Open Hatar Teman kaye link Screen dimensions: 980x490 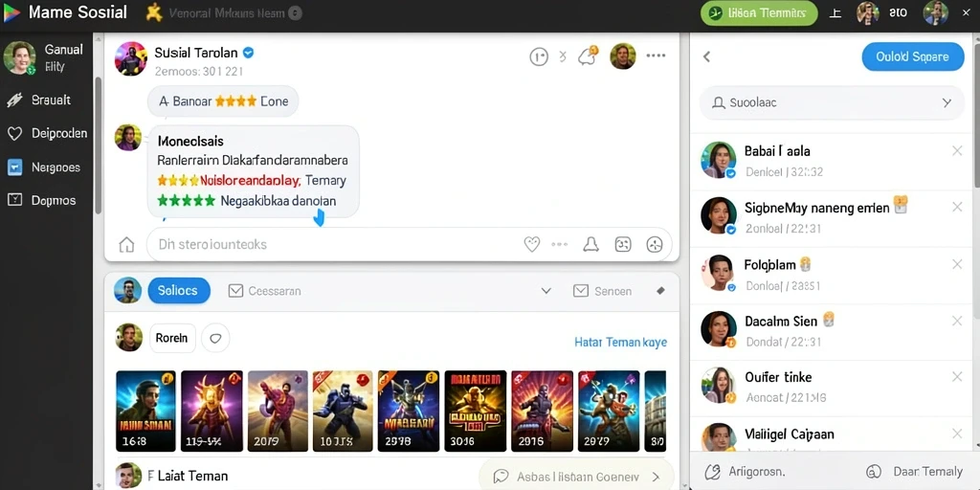[620, 342]
